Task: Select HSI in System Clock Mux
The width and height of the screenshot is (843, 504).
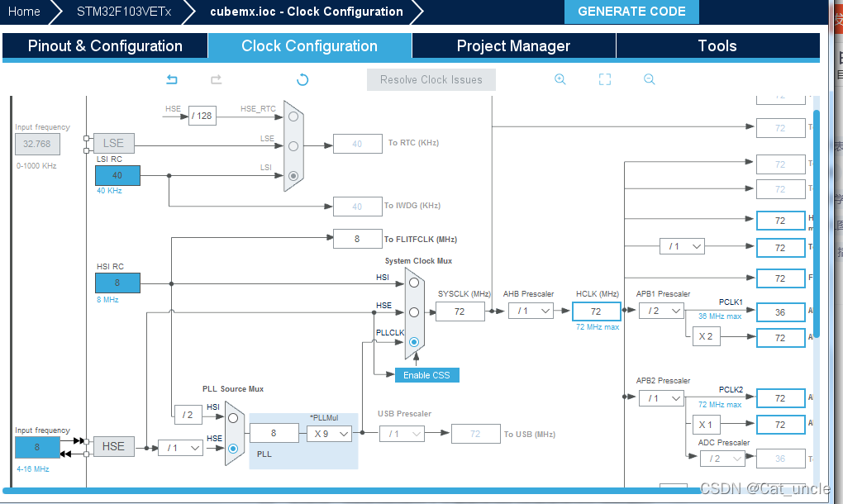Action: point(414,283)
